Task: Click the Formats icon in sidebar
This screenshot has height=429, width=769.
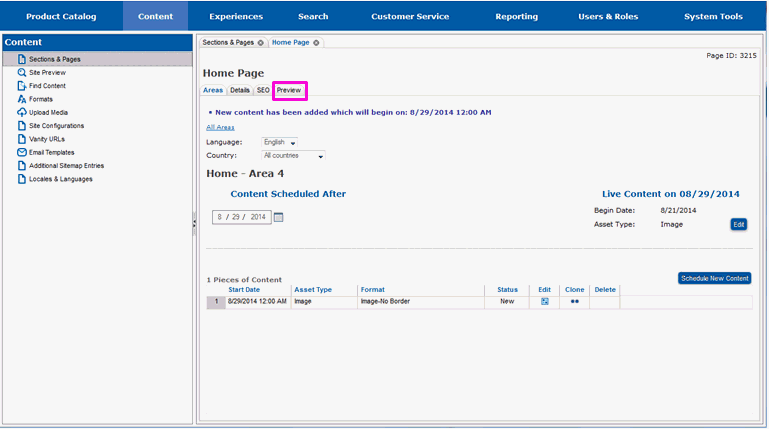Action: pyautogui.click(x=22, y=99)
